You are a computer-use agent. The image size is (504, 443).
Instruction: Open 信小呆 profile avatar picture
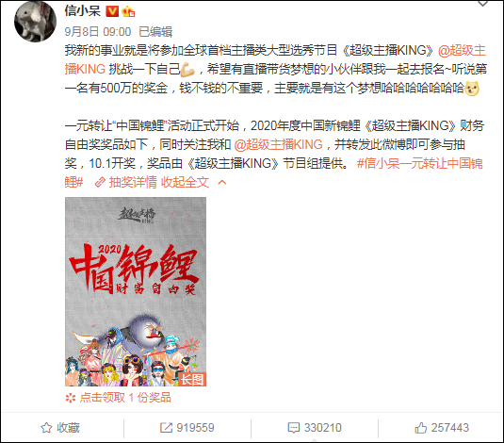[36, 21]
